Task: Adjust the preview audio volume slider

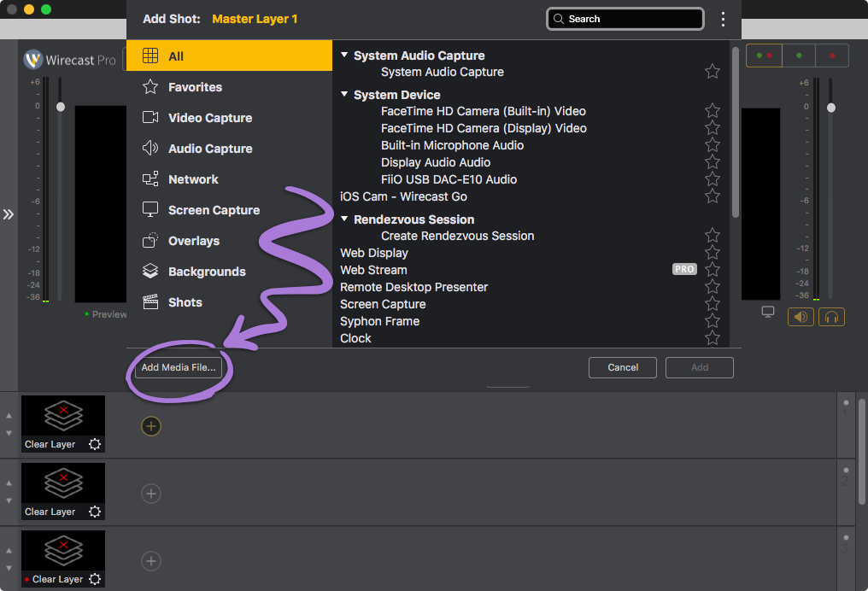Action: tap(61, 107)
